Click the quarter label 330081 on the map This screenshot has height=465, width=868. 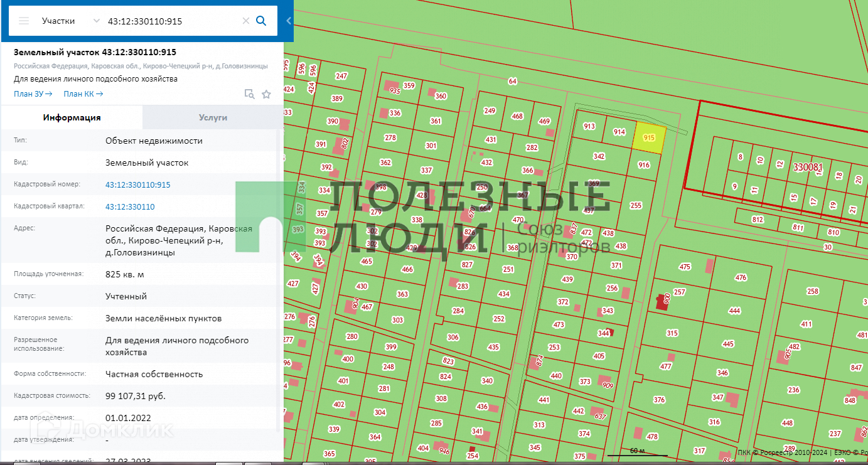tap(807, 168)
